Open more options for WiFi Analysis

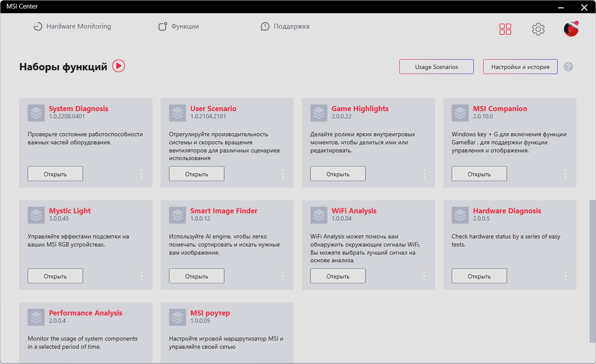point(424,276)
